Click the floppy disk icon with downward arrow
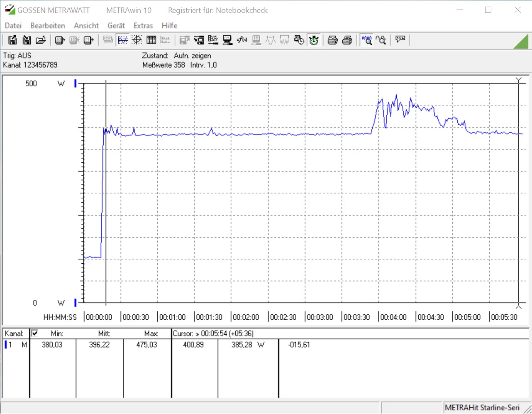This screenshot has height=414, width=532. point(27,40)
